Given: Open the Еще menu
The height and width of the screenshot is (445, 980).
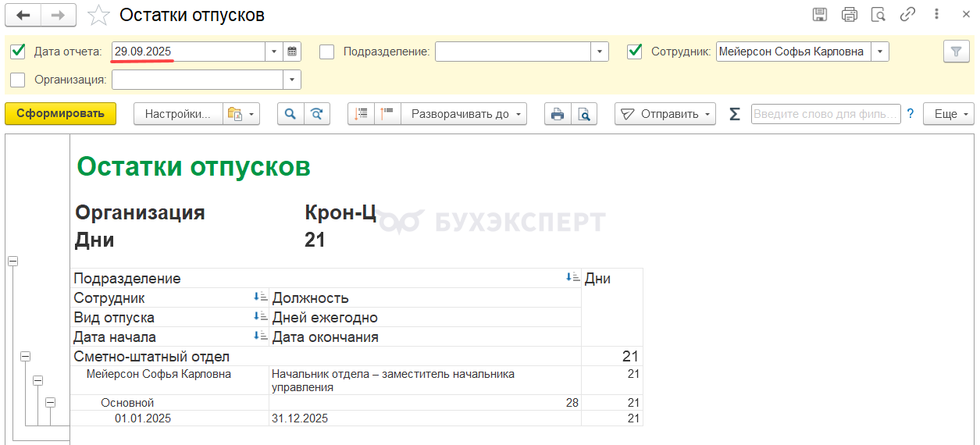Looking at the screenshot, I should [x=948, y=114].
